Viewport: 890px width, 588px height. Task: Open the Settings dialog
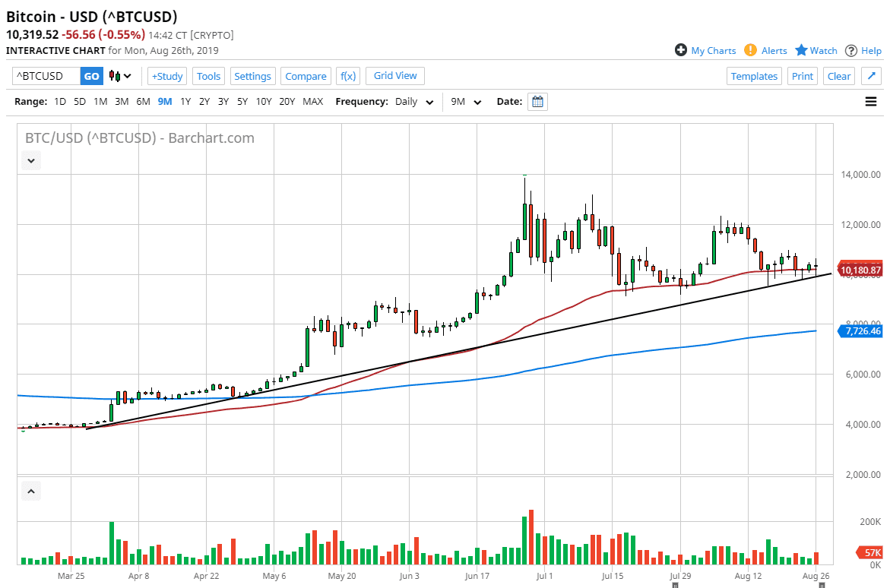pyautogui.click(x=252, y=75)
